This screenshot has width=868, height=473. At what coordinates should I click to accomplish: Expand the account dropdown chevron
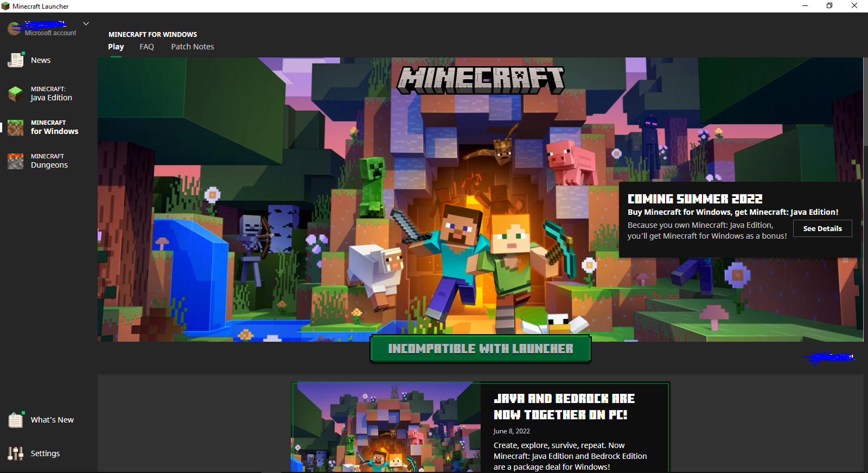[x=86, y=23]
